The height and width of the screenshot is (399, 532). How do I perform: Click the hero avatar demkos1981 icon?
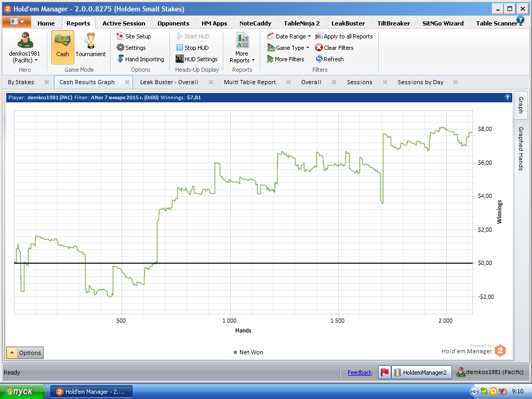(25, 41)
